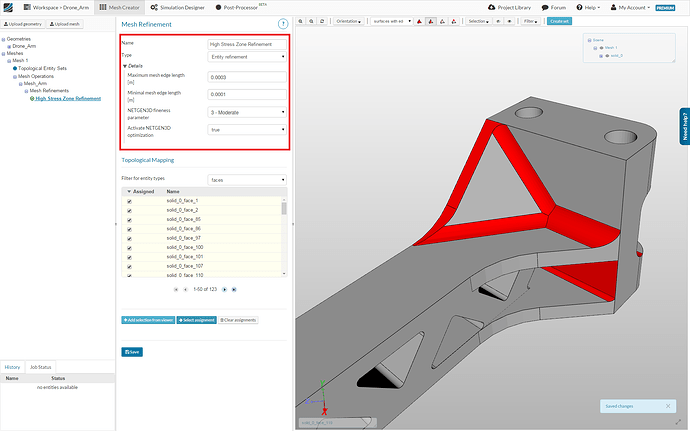The width and height of the screenshot is (690, 431).
Task: Open the Type dropdown showing Entity refinement
Action: [x=247, y=57]
